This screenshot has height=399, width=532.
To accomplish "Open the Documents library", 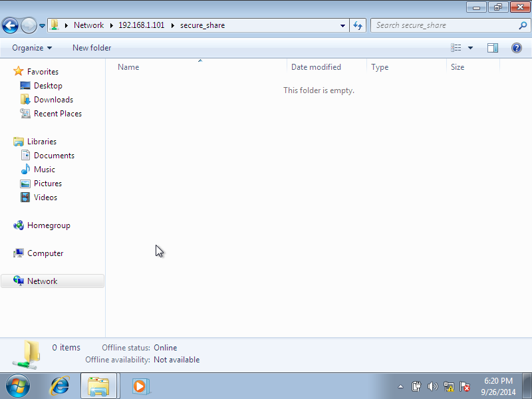I will [x=54, y=156].
